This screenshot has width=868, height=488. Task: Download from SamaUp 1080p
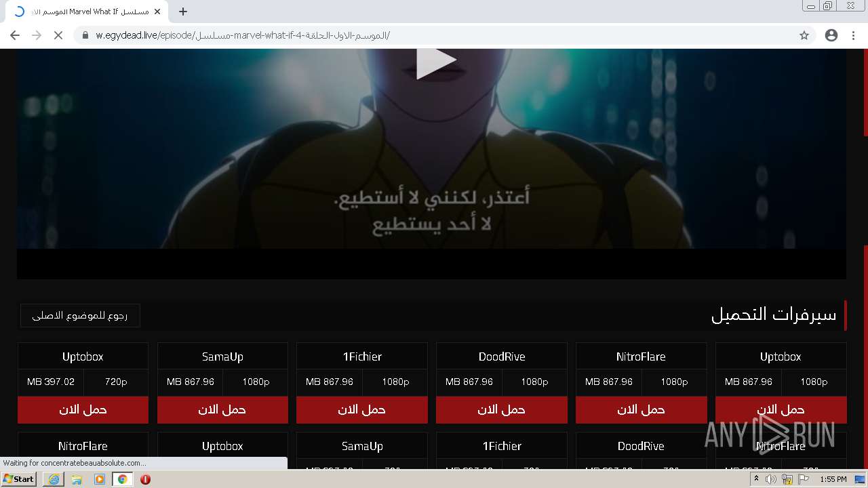pos(222,409)
